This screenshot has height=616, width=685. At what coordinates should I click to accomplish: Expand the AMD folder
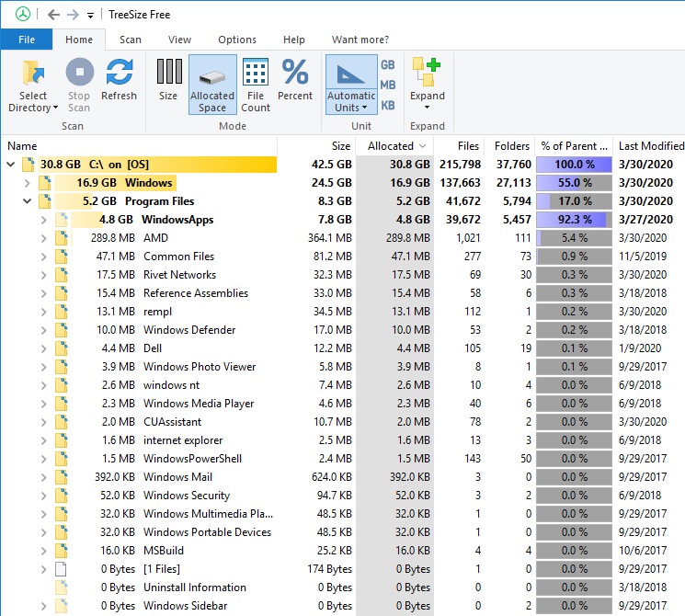click(44, 238)
